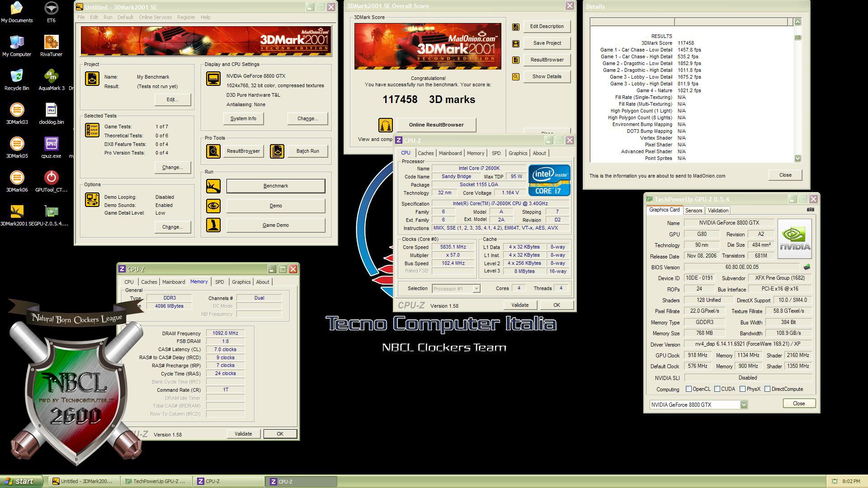Open the Online Services menu

pyautogui.click(x=155, y=17)
